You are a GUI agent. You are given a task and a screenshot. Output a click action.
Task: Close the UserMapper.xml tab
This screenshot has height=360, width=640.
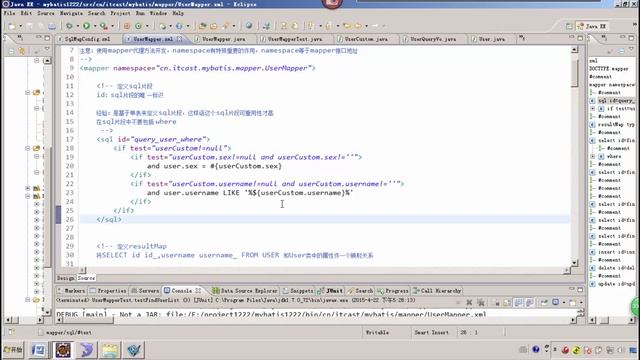[x=179, y=39]
